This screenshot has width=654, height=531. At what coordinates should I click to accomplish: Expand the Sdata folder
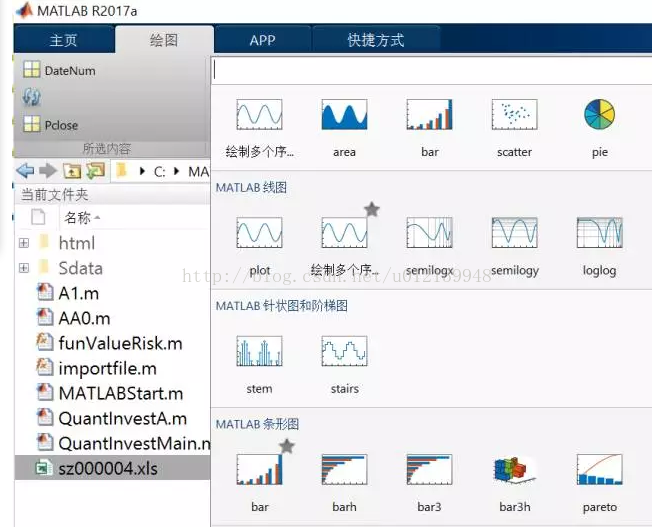tap(24, 268)
